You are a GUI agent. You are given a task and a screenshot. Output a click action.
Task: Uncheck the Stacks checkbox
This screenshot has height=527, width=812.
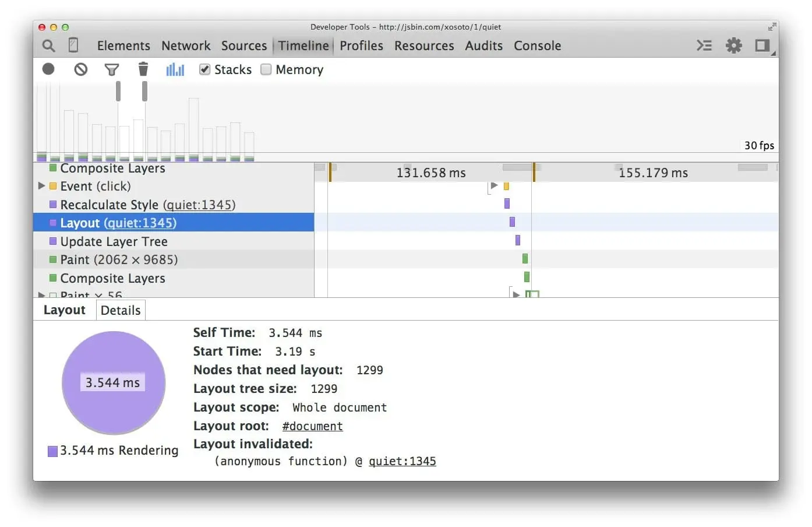point(204,69)
